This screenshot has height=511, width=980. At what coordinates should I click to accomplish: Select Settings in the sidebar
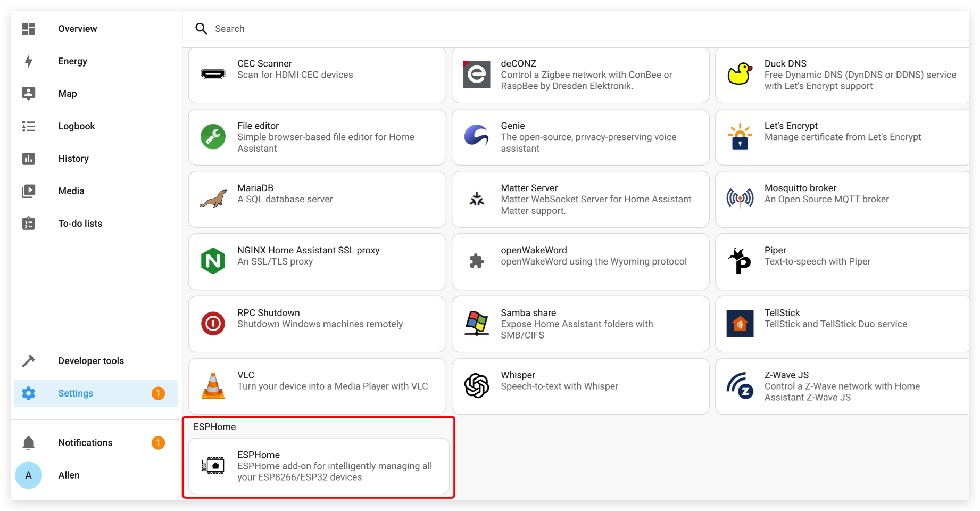tap(96, 393)
